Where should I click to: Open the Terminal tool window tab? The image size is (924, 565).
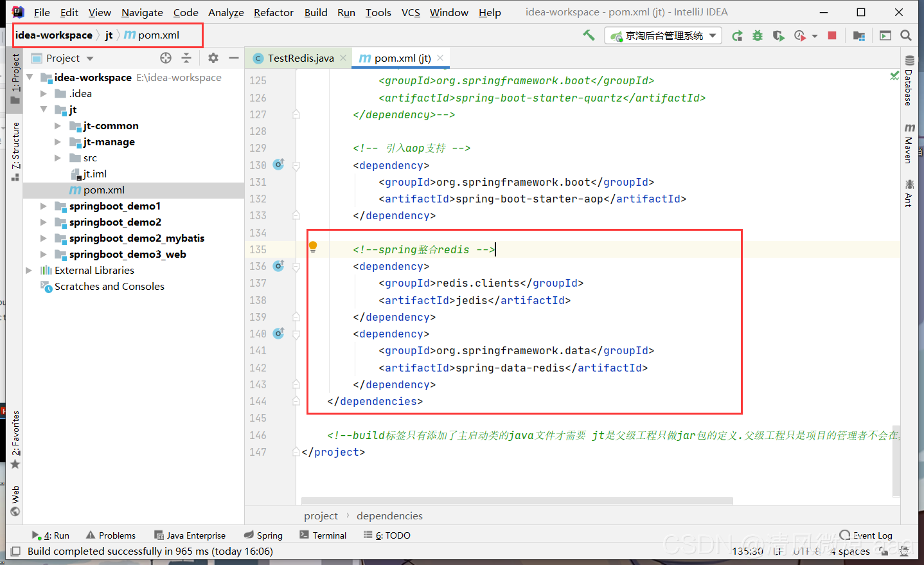pyautogui.click(x=323, y=535)
